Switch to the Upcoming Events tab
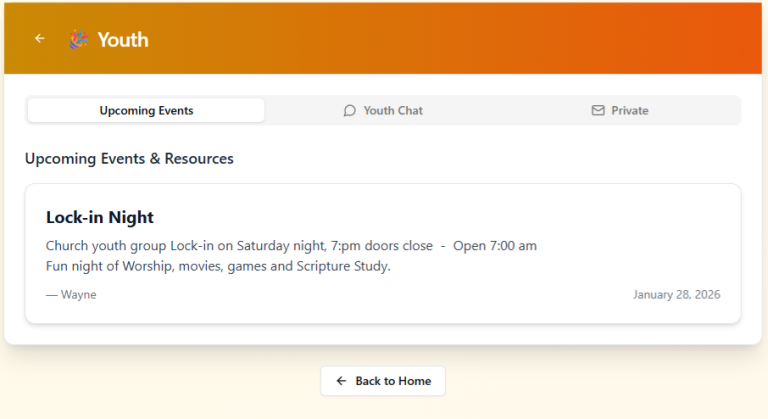 [x=146, y=111]
